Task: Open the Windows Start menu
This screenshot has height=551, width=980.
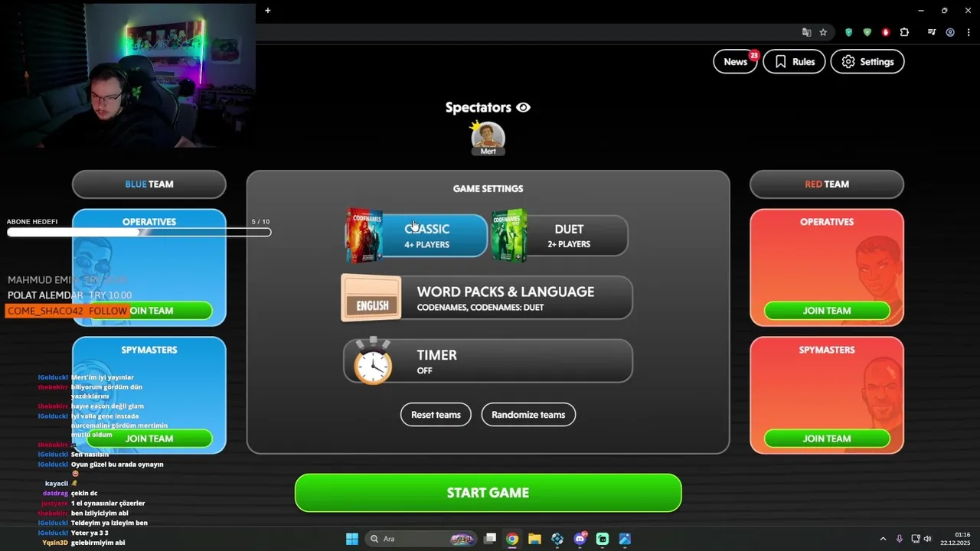Action: [x=351, y=539]
